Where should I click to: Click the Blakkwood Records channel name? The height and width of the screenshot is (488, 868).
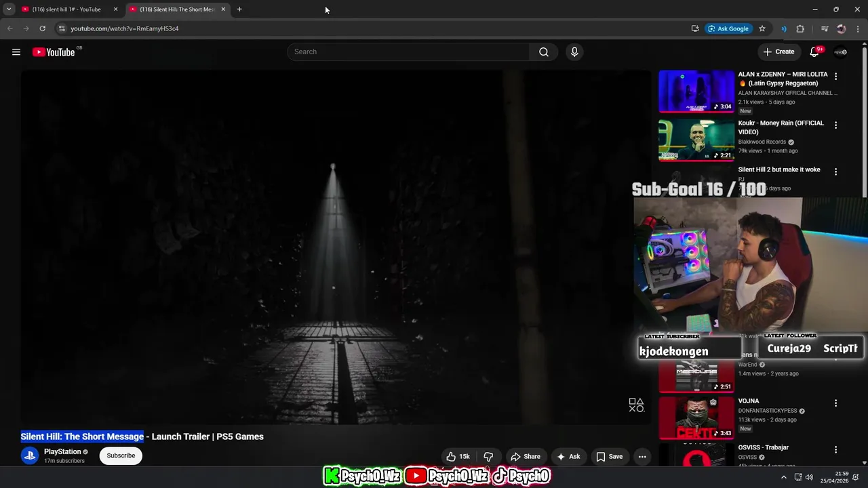[762, 142]
